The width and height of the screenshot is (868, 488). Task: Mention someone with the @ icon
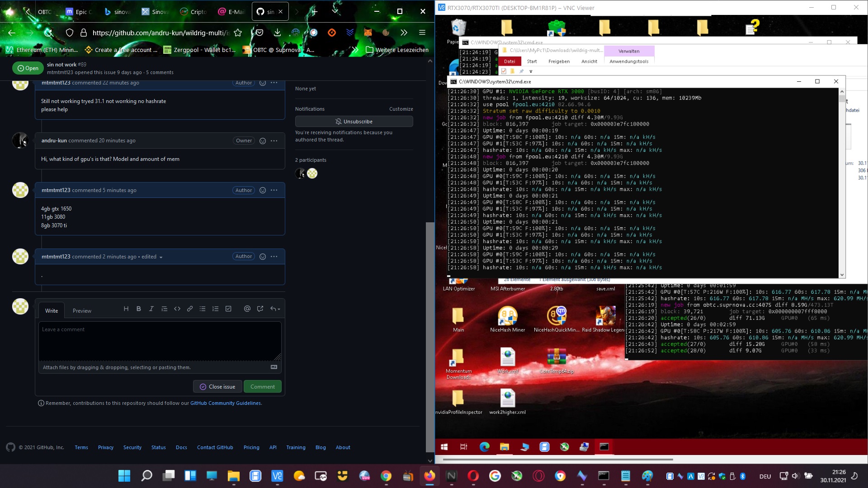247,309
